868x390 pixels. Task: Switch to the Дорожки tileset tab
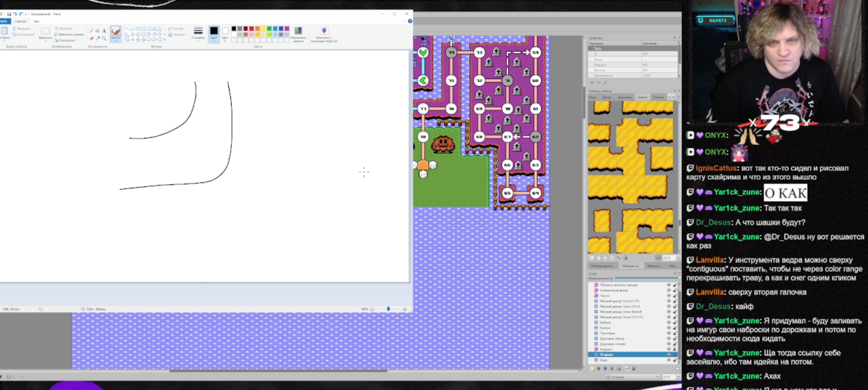tap(625, 97)
